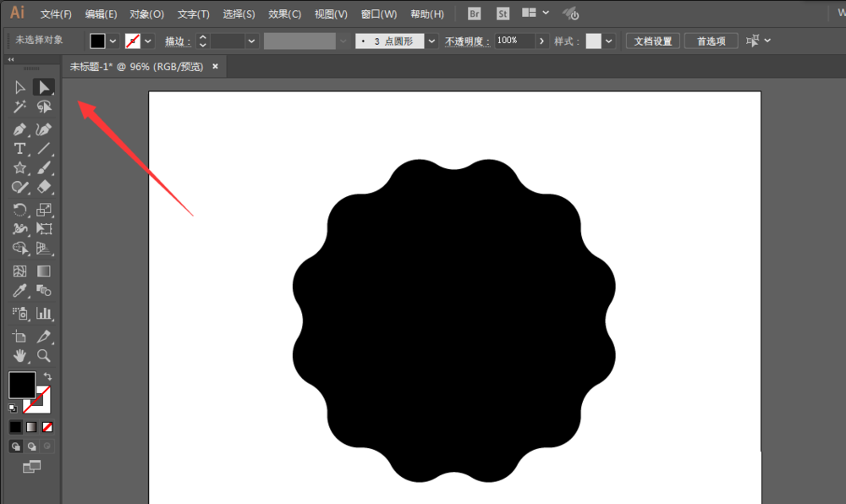Open the arrange documents dropdown arrow
The image size is (846, 504).
click(546, 13)
